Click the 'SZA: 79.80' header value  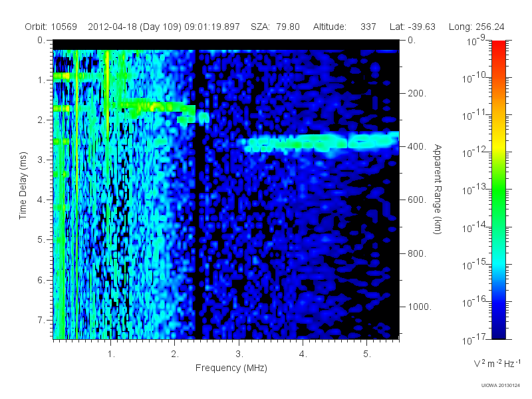coord(275,27)
